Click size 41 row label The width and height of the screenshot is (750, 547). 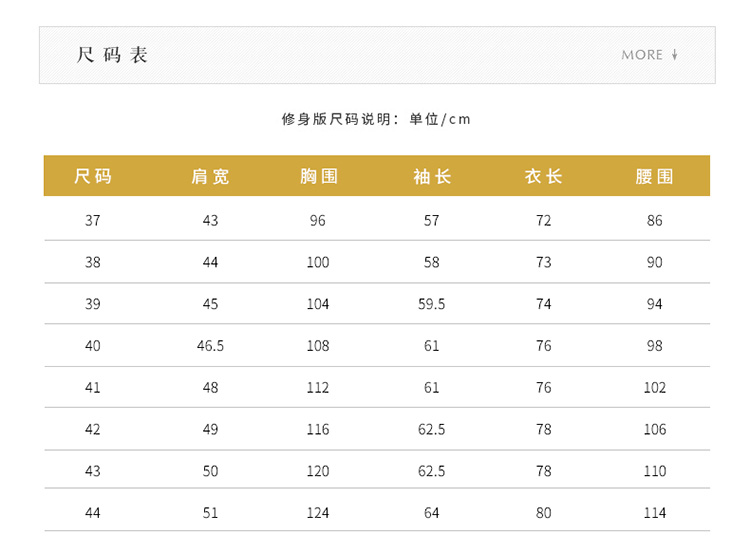93,388
